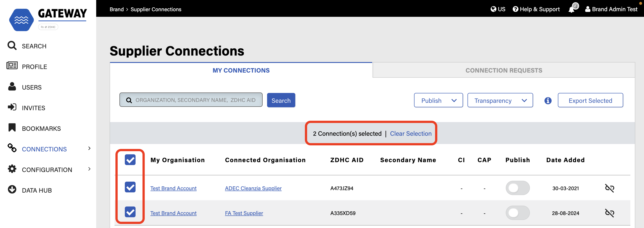Click the Bookmarks icon in sidebar
This screenshot has height=228, width=644.
click(12, 128)
